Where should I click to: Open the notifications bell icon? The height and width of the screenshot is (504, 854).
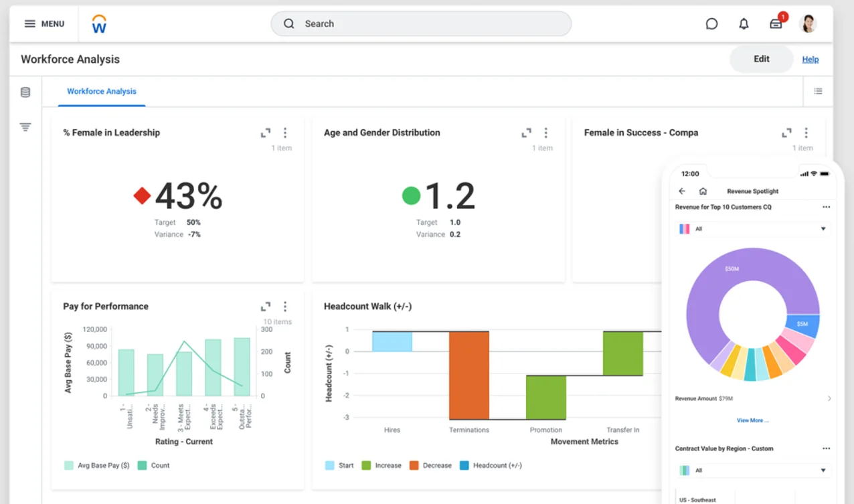[x=744, y=24]
